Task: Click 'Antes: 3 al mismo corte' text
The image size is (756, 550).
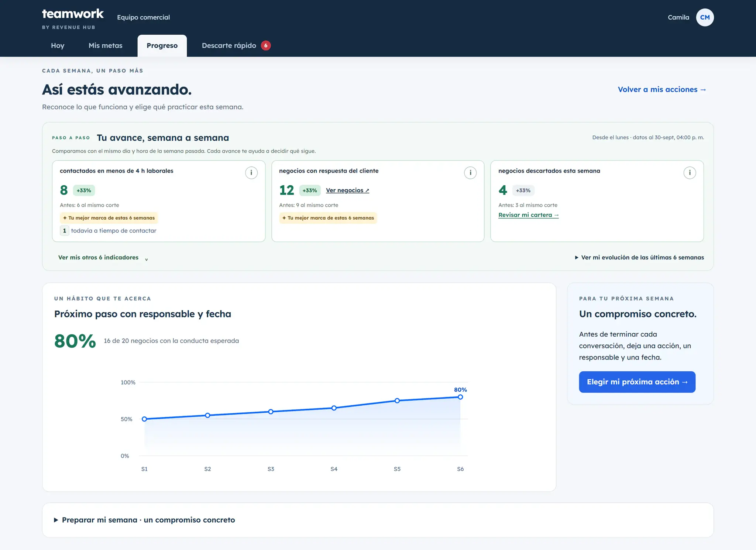Action: [528, 205]
